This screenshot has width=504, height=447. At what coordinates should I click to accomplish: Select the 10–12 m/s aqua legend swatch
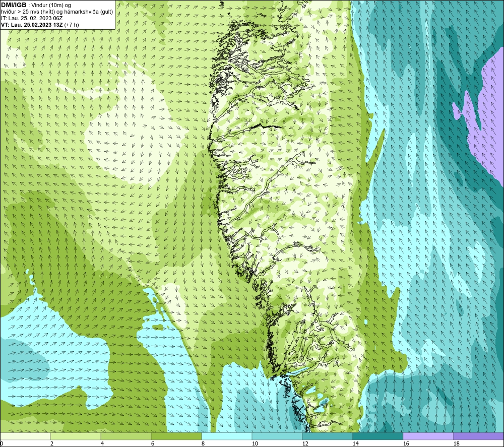tap(277, 436)
